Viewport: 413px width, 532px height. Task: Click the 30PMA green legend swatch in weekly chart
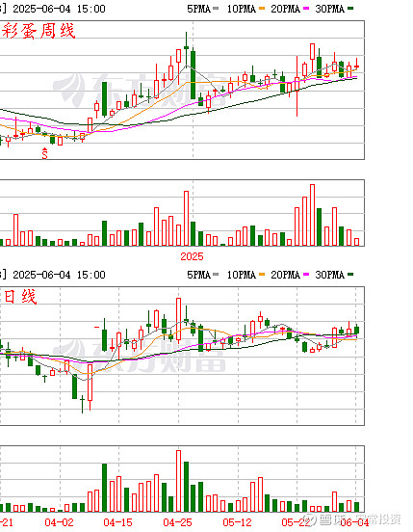click(350, 9)
